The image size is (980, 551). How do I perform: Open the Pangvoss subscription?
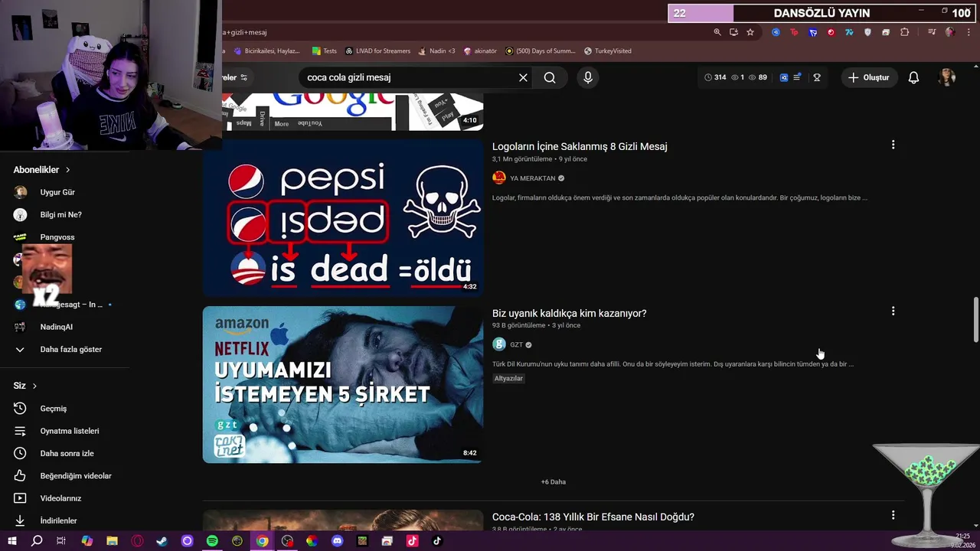coord(57,237)
